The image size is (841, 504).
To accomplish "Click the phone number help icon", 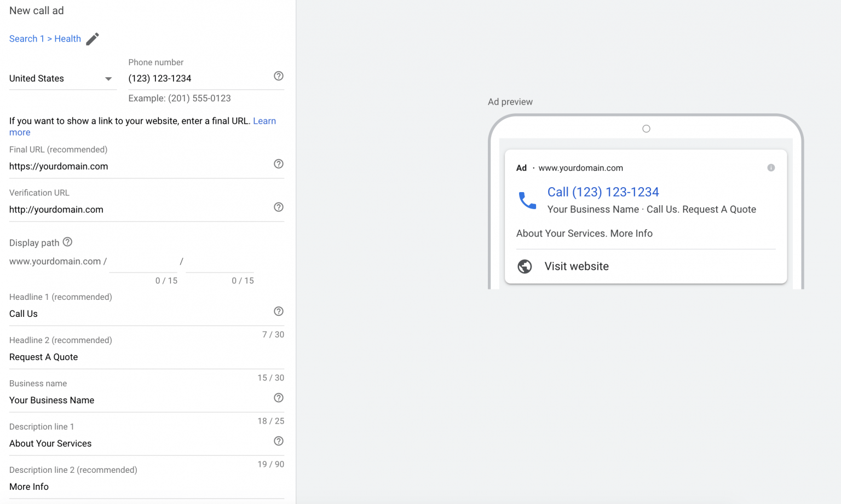I will point(279,76).
